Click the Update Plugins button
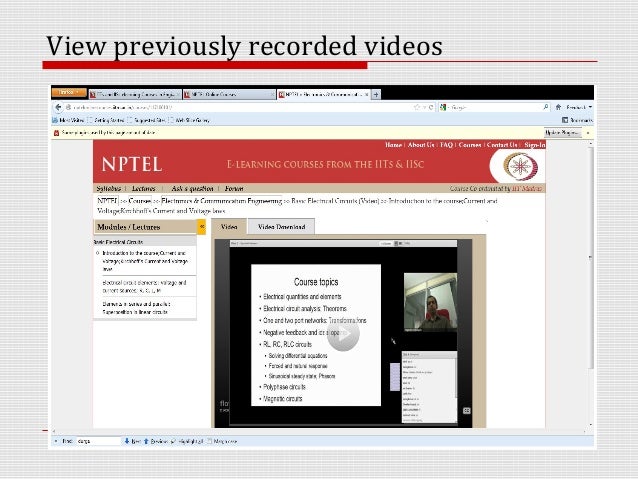The width and height of the screenshot is (638, 479). click(562, 133)
